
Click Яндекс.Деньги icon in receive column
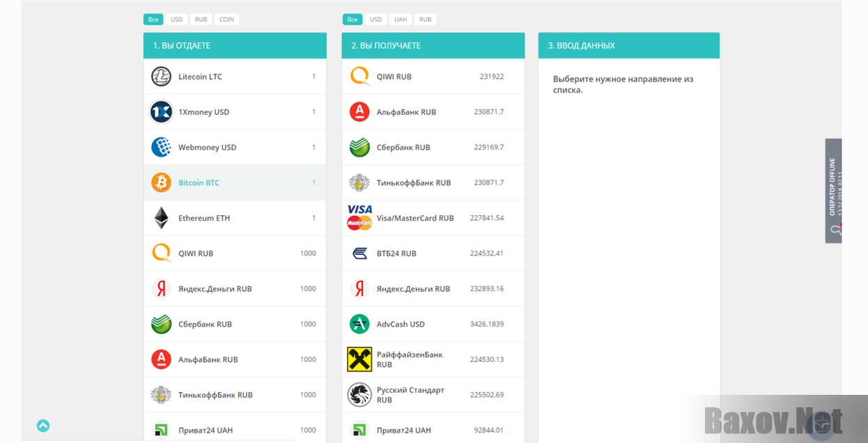click(360, 288)
